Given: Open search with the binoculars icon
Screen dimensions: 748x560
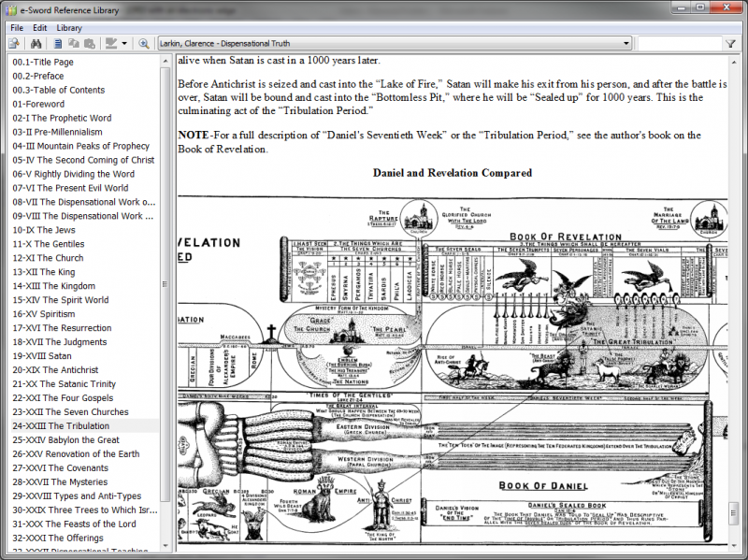Looking at the screenshot, I should 36,43.
